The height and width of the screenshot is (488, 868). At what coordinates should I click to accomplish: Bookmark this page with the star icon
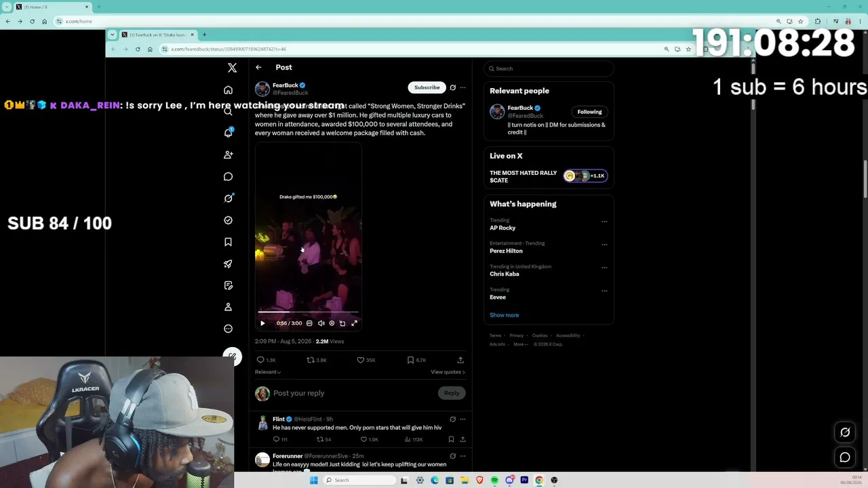click(688, 49)
